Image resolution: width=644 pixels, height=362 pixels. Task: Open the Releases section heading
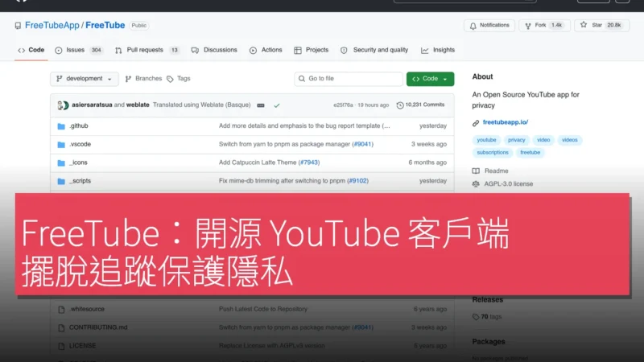[488, 300]
